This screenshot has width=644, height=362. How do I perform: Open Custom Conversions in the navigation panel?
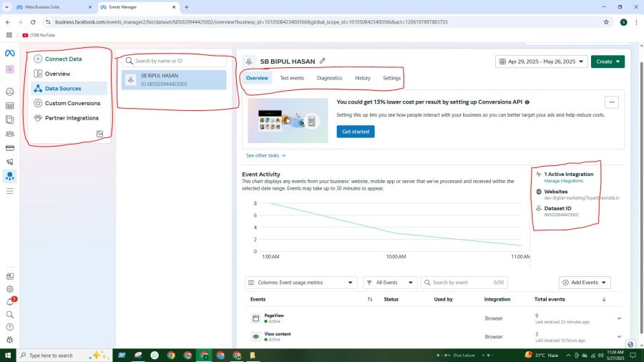[72, 104]
